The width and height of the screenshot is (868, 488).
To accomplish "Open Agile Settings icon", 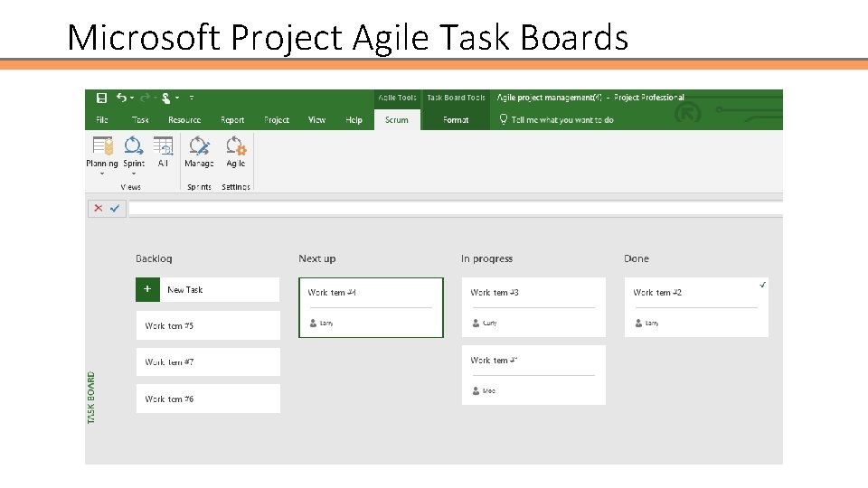I will click(x=236, y=145).
